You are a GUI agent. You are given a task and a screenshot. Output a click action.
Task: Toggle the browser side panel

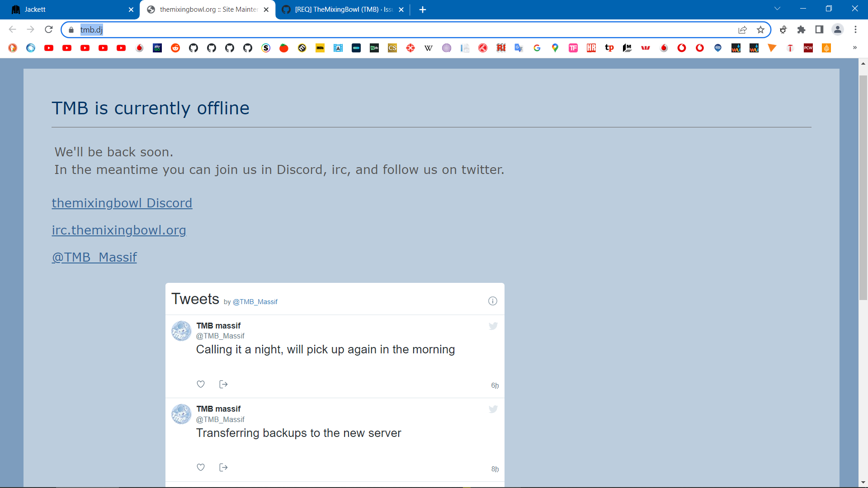(x=819, y=30)
